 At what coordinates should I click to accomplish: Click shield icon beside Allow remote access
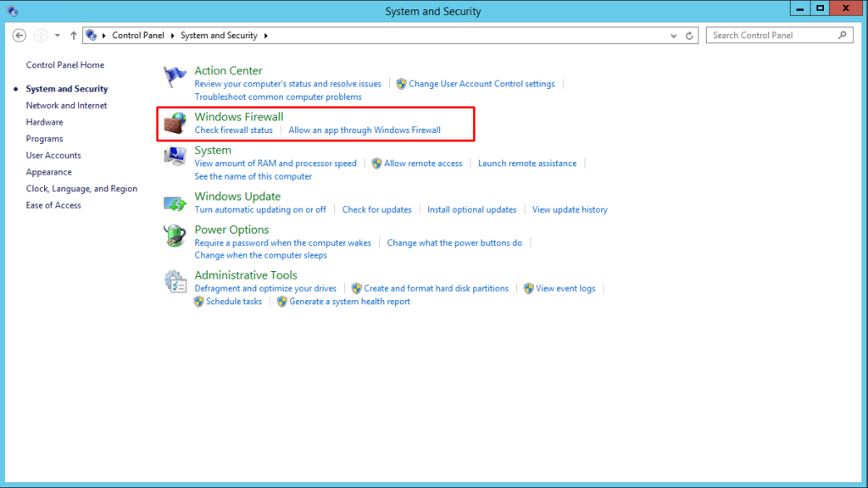tap(376, 164)
